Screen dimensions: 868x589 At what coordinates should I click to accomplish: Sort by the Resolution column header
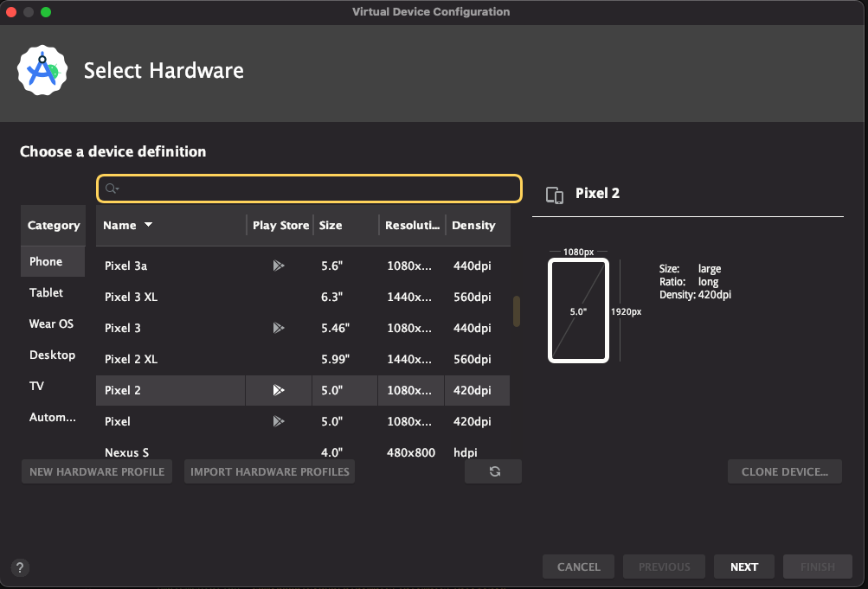413,225
